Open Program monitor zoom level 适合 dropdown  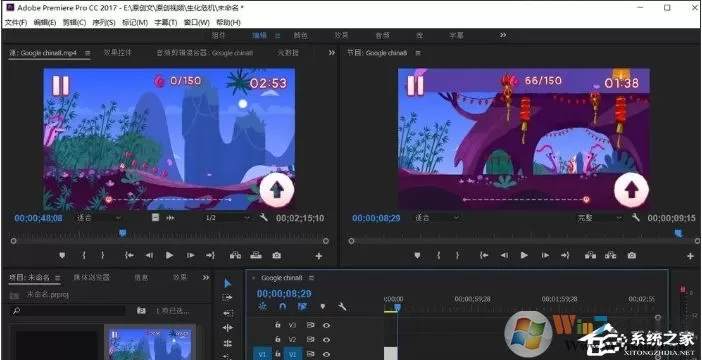tap(437, 218)
